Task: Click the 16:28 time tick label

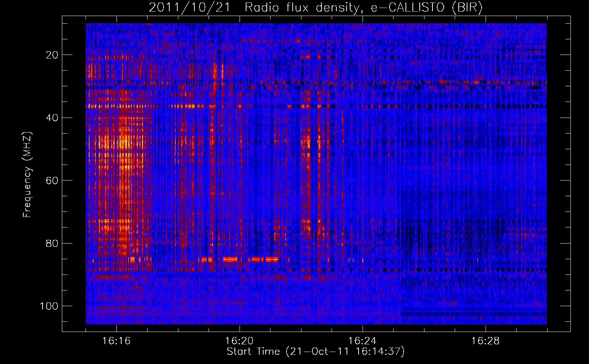Action: (485, 341)
